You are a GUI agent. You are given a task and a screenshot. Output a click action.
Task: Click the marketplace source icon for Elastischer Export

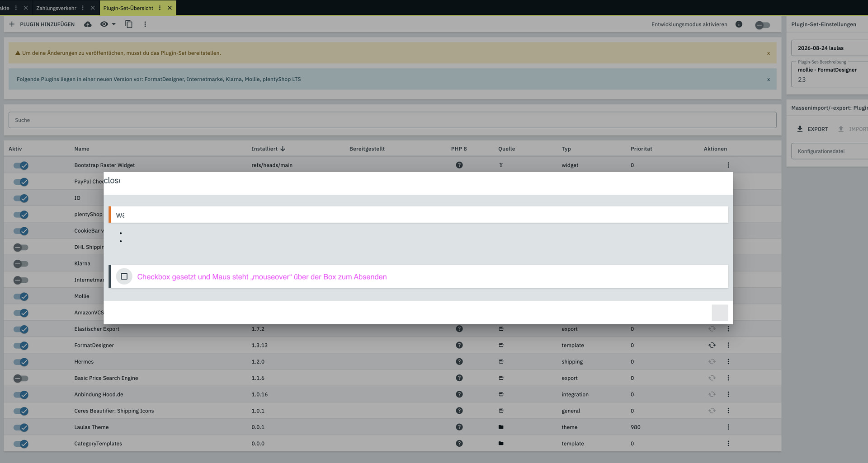[501, 329]
